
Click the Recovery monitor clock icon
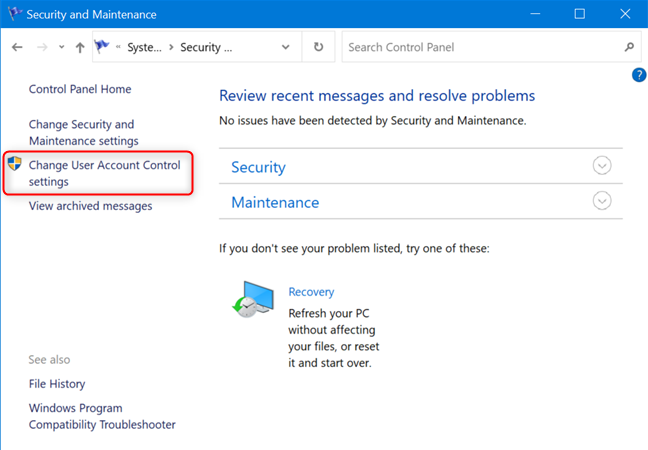(253, 300)
